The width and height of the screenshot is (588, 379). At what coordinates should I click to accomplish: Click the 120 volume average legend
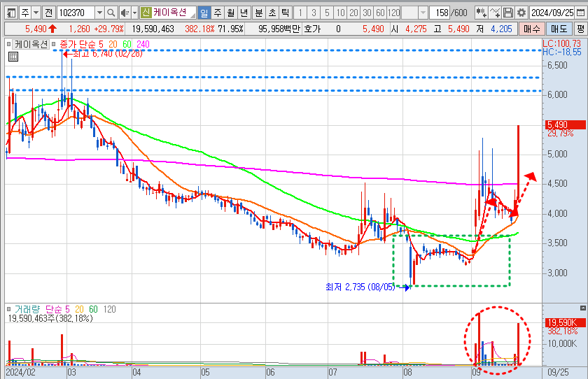tap(109, 309)
